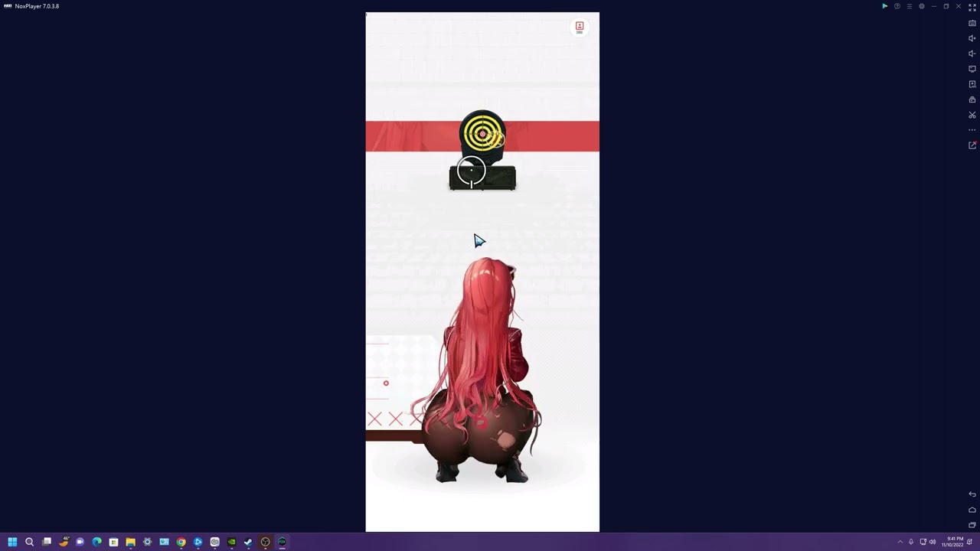Expand more tools ellipsis in Nox sidebar
This screenshot has width=980, height=551.
click(x=972, y=130)
